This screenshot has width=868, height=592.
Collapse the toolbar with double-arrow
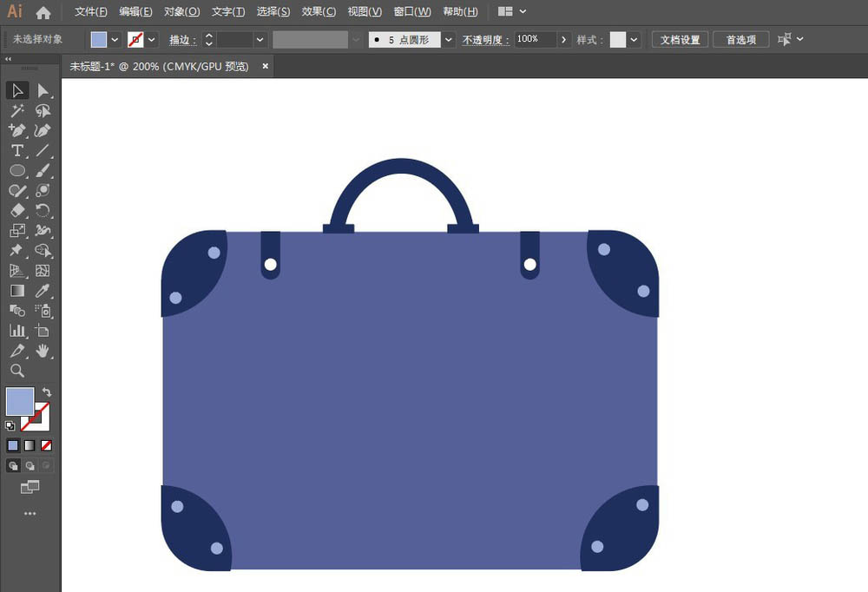(8, 59)
